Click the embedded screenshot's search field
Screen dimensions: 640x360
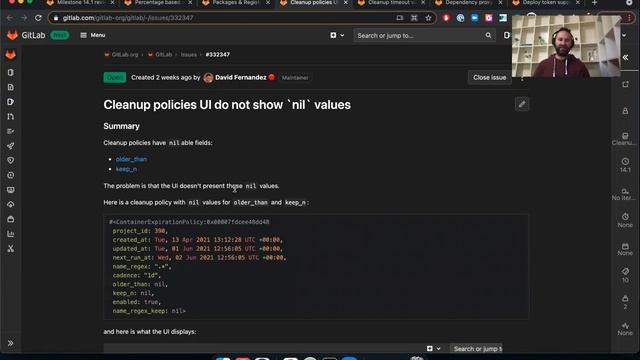click(x=476, y=349)
